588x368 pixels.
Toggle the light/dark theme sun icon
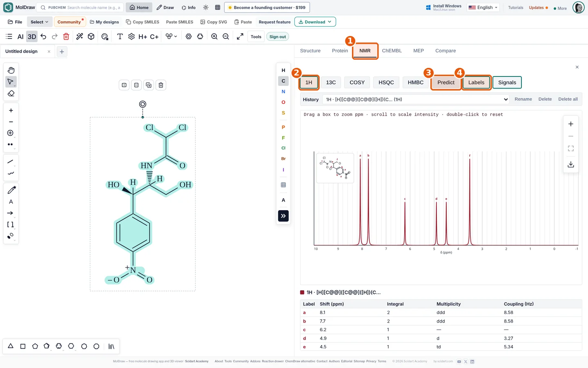206,7
